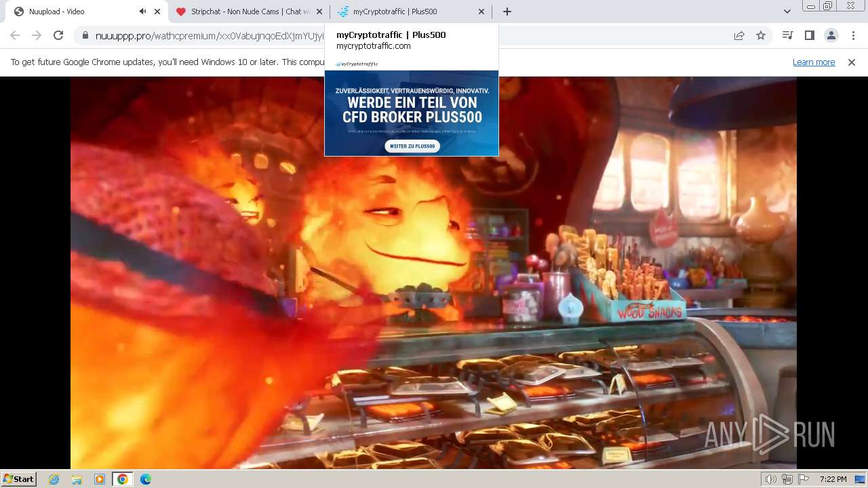Minimize the Chrome window
The image size is (868, 488).
tap(810, 6)
